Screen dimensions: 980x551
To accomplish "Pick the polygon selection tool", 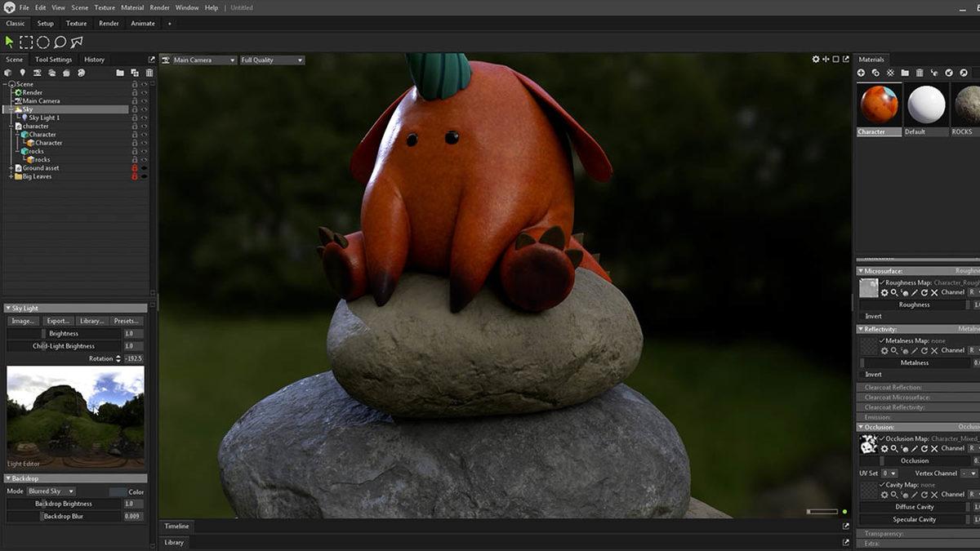I will pyautogui.click(x=77, y=42).
